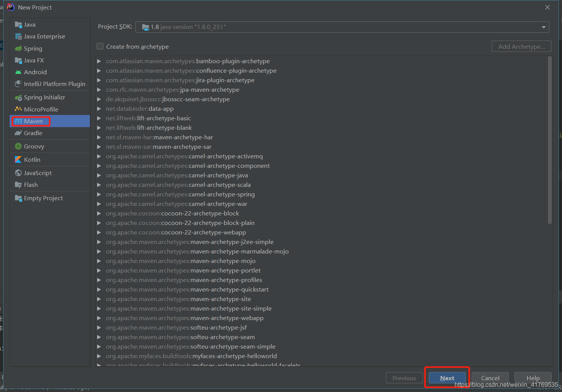Select maven-archetype-profiles row
The image size is (562, 392).
[x=322, y=280]
